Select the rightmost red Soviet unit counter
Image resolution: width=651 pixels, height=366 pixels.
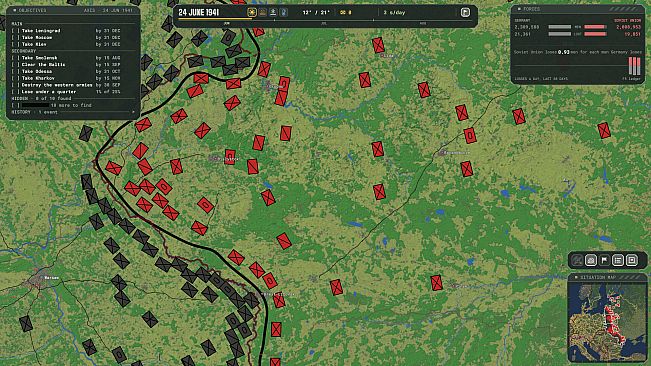click(604, 130)
